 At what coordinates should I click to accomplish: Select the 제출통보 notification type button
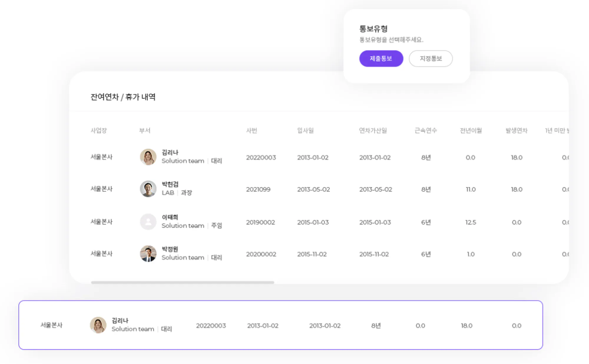(x=381, y=59)
